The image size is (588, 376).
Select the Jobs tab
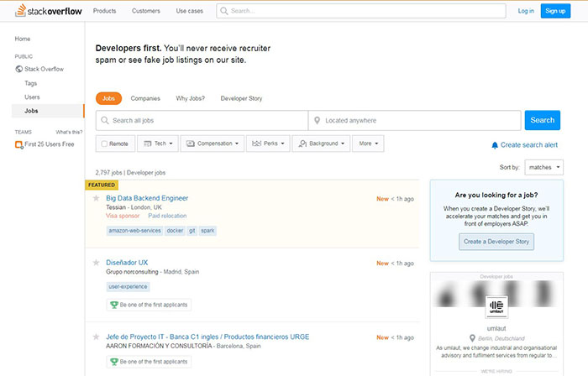[108, 98]
